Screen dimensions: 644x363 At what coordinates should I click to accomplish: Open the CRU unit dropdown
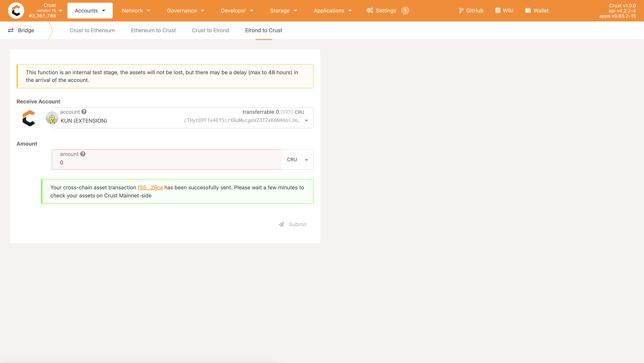click(x=297, y=160)
